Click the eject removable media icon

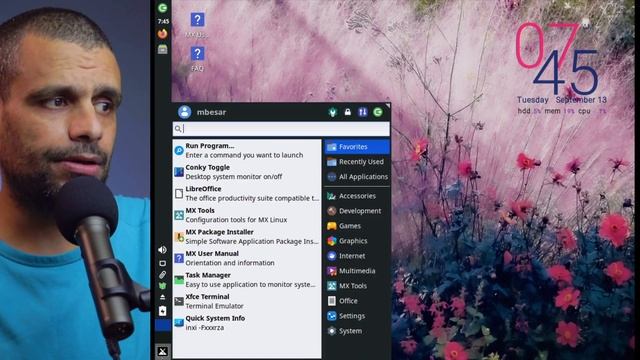(162, 297)
